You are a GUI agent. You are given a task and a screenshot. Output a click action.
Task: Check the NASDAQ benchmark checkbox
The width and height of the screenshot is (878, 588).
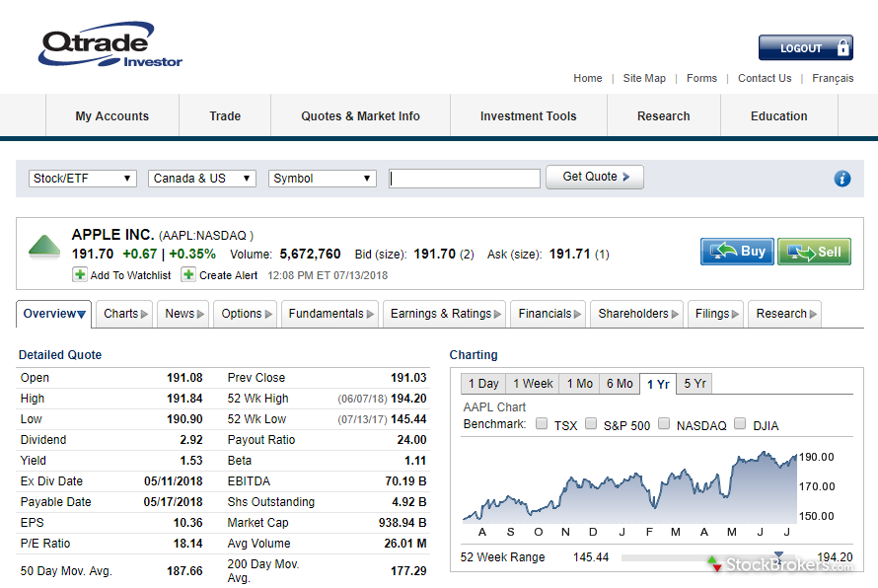[x=664, y=424]
